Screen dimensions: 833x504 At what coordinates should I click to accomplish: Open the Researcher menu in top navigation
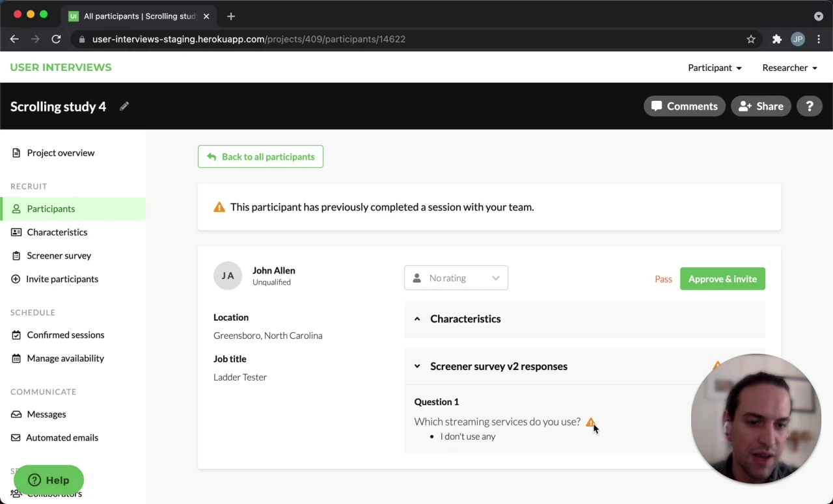click(789, 68)
